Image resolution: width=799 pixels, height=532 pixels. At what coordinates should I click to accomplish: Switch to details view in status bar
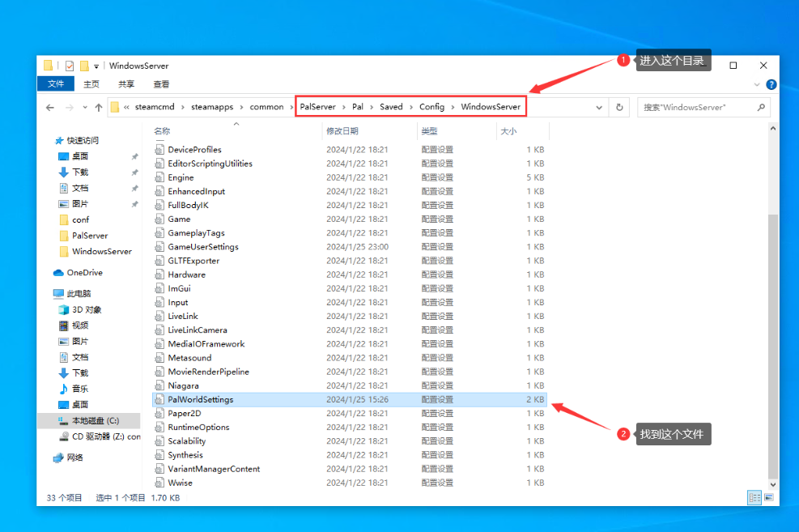pyautogui.click(x=754, y=497)
